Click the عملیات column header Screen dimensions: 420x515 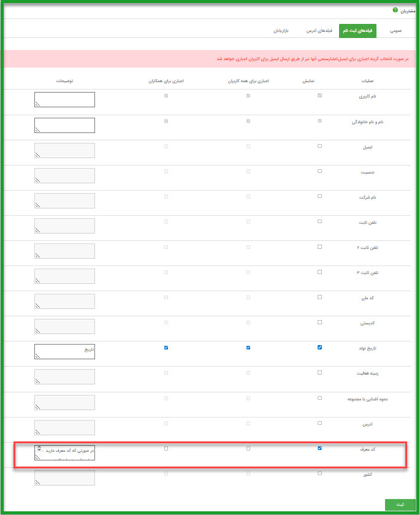(367, 81)
